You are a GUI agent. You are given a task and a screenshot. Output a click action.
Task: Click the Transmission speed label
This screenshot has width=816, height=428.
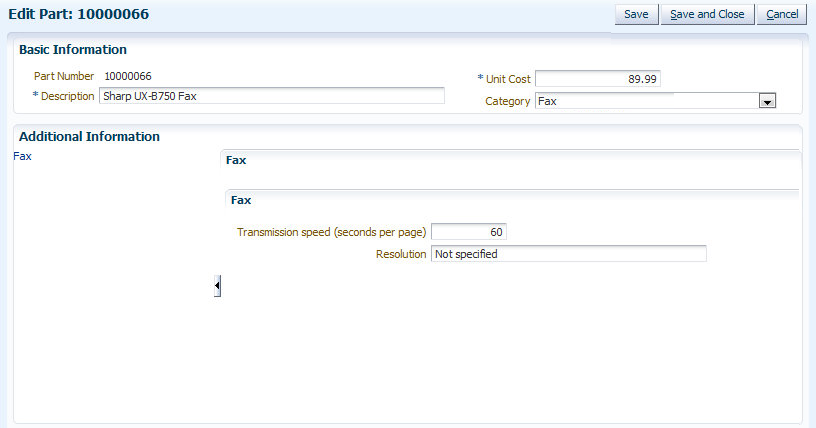[332, 232]
